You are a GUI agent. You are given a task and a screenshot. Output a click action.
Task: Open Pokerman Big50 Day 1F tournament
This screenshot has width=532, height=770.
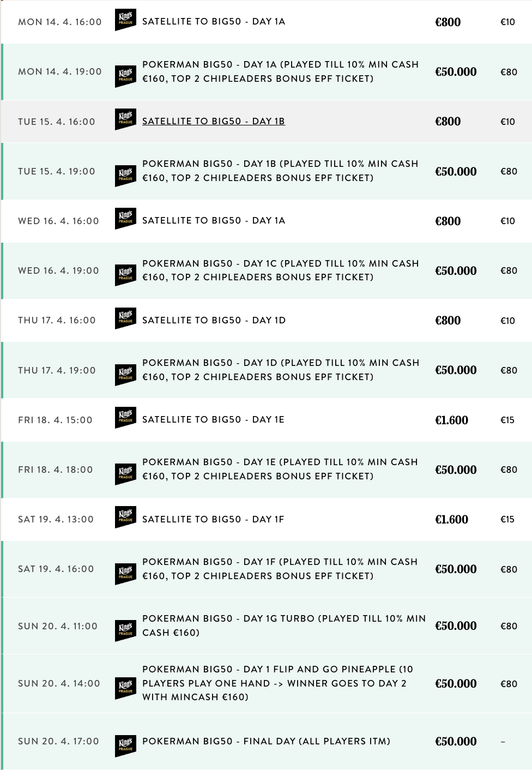point(280,569)
